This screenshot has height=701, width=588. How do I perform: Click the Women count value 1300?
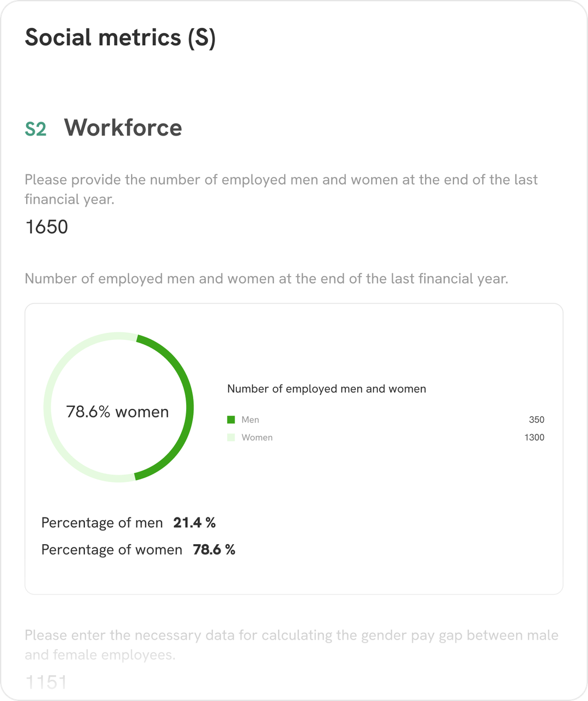(534, 437)
